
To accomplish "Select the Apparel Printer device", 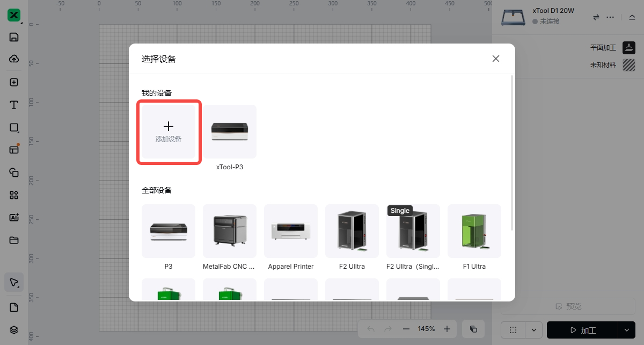I will pos(291,231).
